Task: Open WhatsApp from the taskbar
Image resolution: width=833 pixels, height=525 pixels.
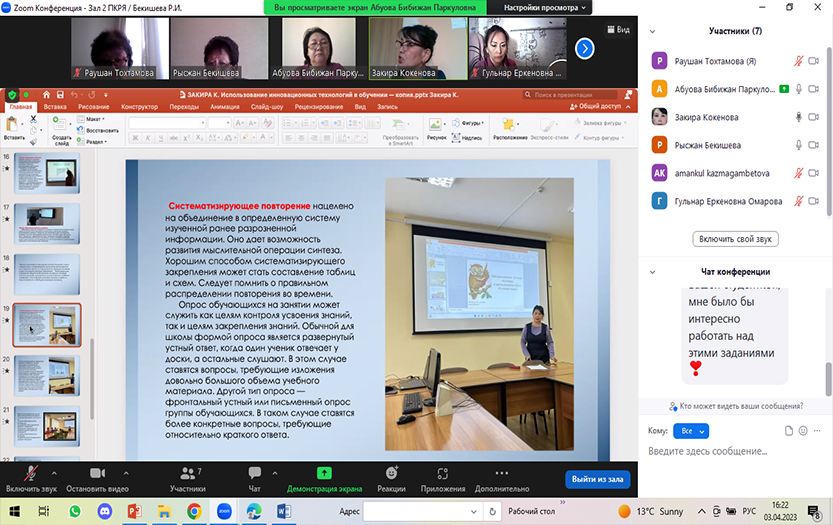Action: 74,511
